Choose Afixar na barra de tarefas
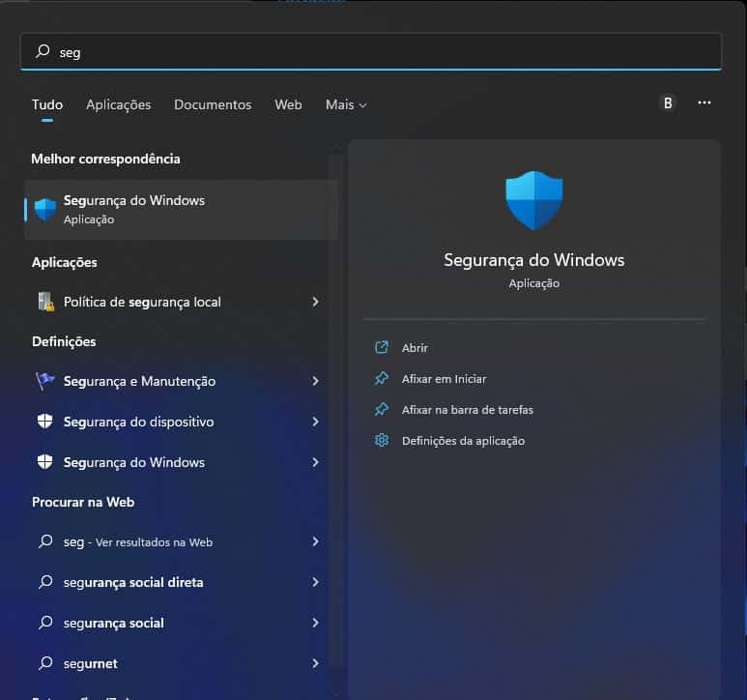Viewport: 747px width, 700px height. [x=468, y=410]
